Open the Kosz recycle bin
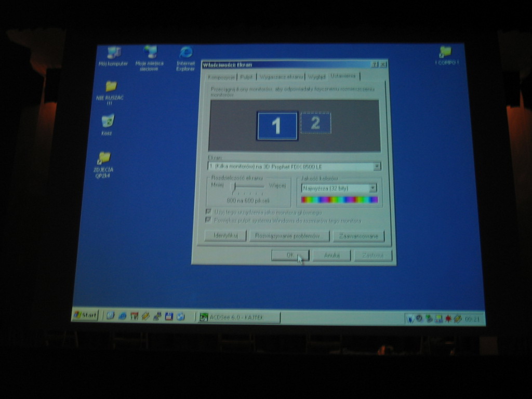 [107, 121]
